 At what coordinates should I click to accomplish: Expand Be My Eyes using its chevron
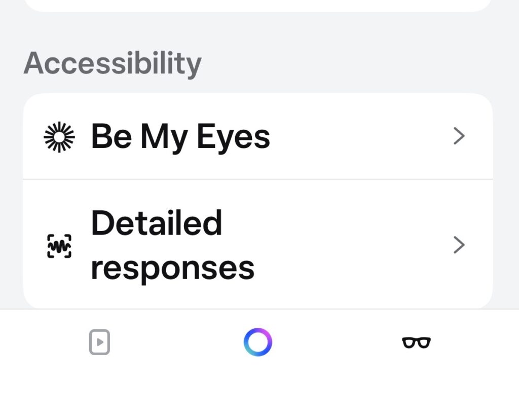click(x=459, y=136)
